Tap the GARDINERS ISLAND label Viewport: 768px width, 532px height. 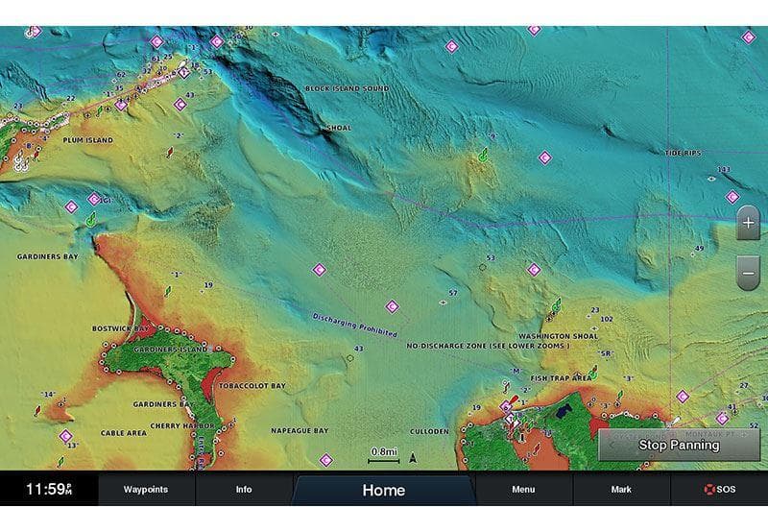(171, 350)
